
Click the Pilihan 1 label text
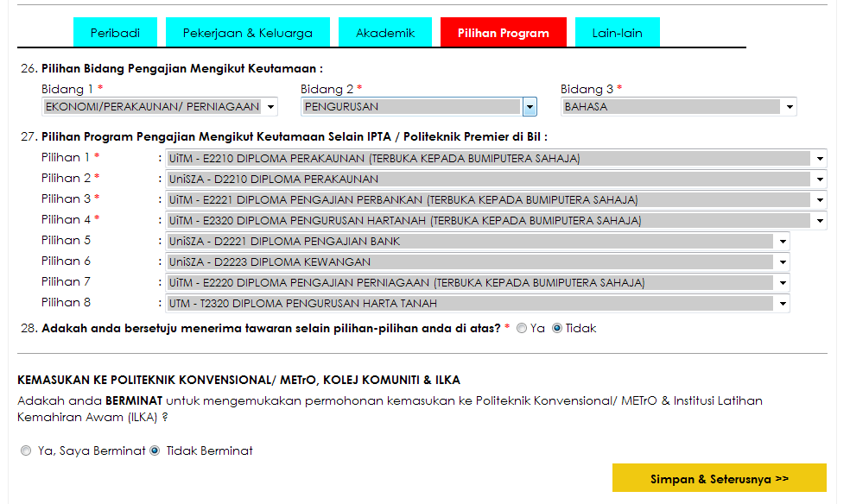[65, 158]
